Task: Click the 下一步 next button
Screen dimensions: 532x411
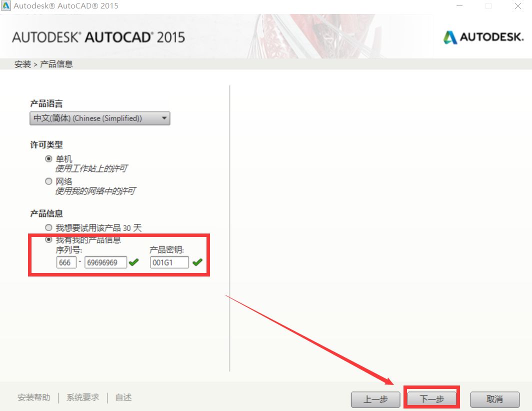Action: point(431,399)
